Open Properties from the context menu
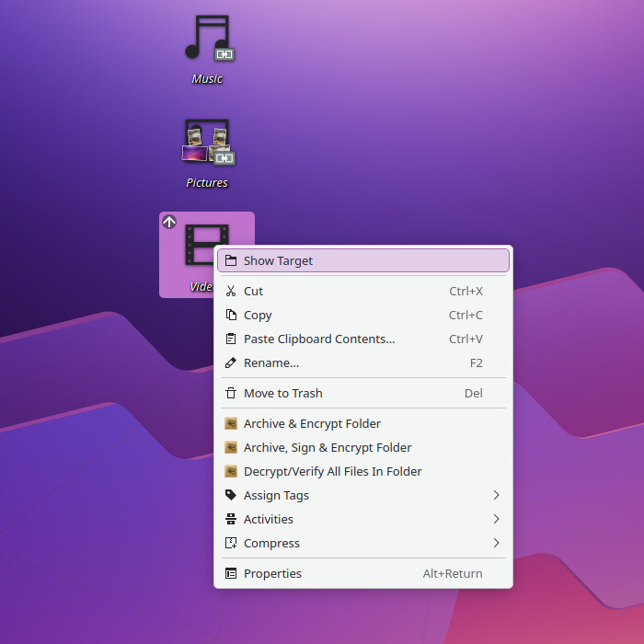This screenshot has width=644, height=644. point(363,573)
